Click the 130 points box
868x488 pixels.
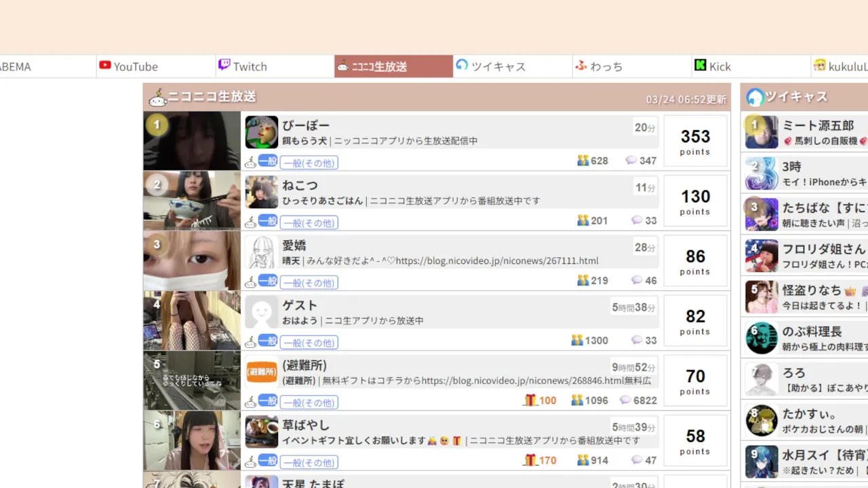click(x=695, y=201)
